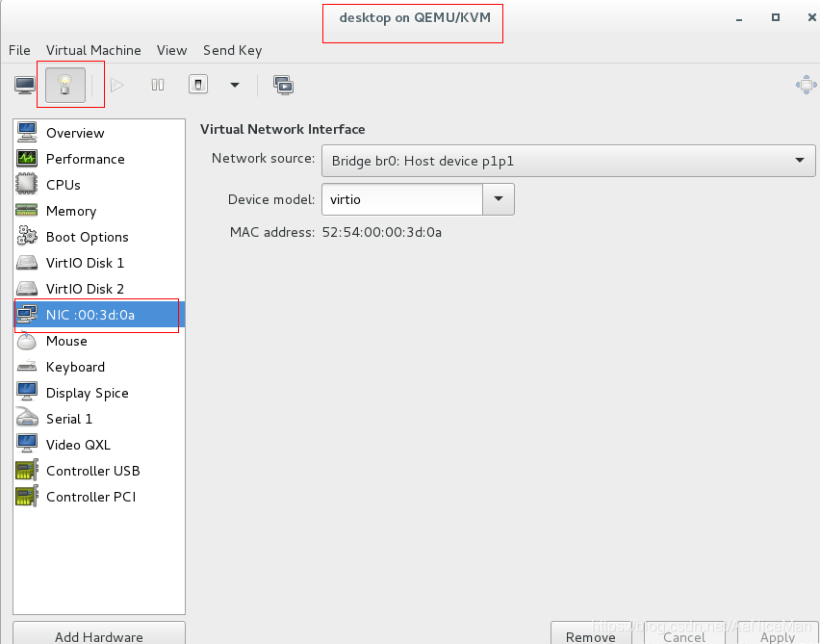Image resolution: width=820 pixels, height=644 pixels.
Task: Select Controller USB entry
Action: 99,471
